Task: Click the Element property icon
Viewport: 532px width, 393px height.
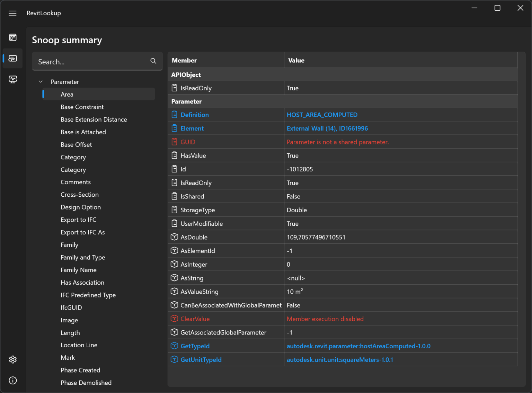Action: 175,128
